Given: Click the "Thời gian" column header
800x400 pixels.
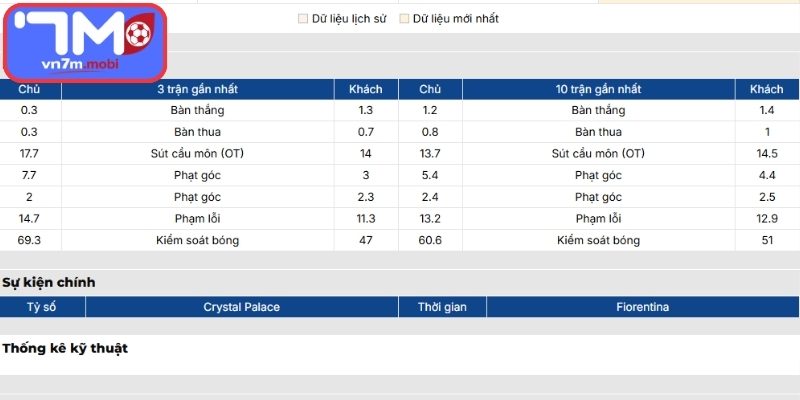Looking at the screenshot, I should pyautogui.click(x=442, y=307).
